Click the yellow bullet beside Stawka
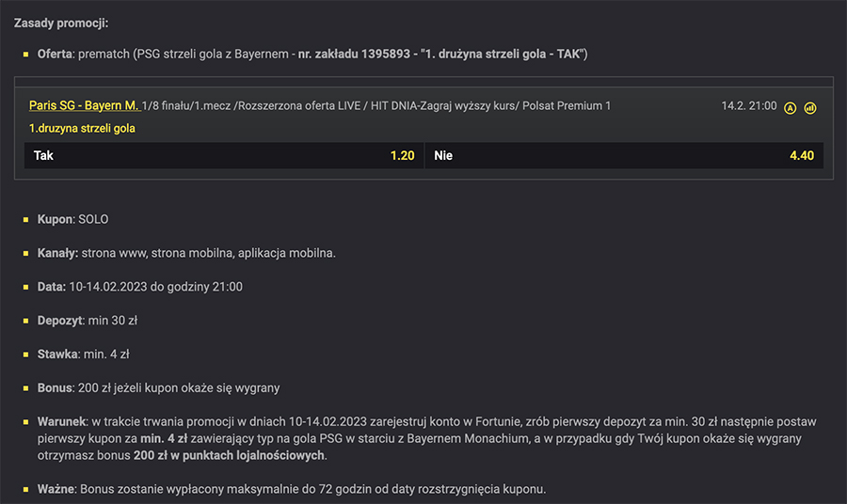This screenshot has height=504, width=847. point(27,354)
